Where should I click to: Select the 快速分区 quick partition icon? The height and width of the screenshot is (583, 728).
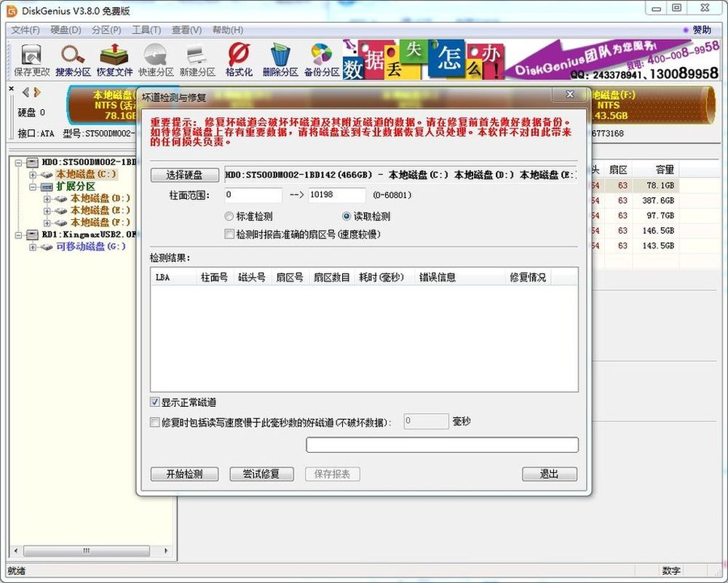pyautogui.click(x=156, y=60)
